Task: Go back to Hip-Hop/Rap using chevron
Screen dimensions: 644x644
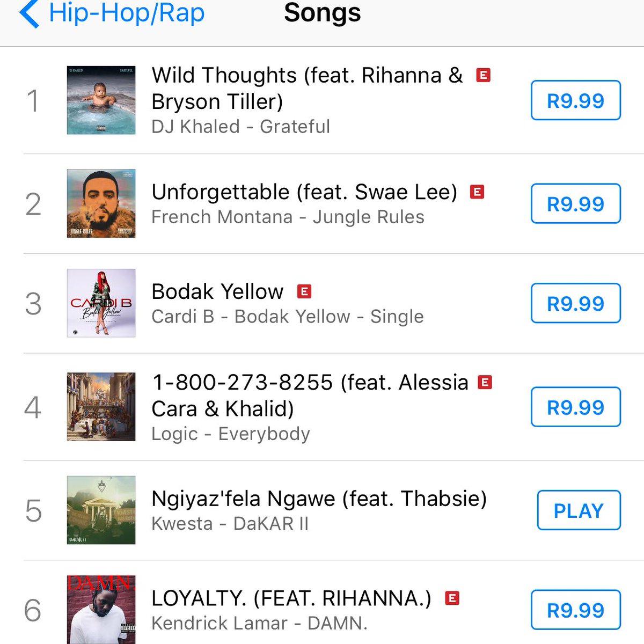Action: pyautogui.click(x=29, y=13)
